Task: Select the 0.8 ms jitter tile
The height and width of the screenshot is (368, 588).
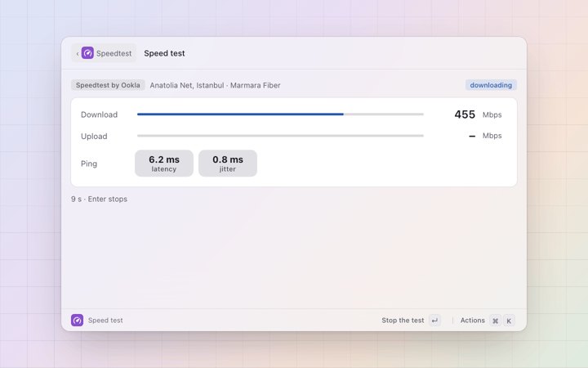Action: coord(228,164)
